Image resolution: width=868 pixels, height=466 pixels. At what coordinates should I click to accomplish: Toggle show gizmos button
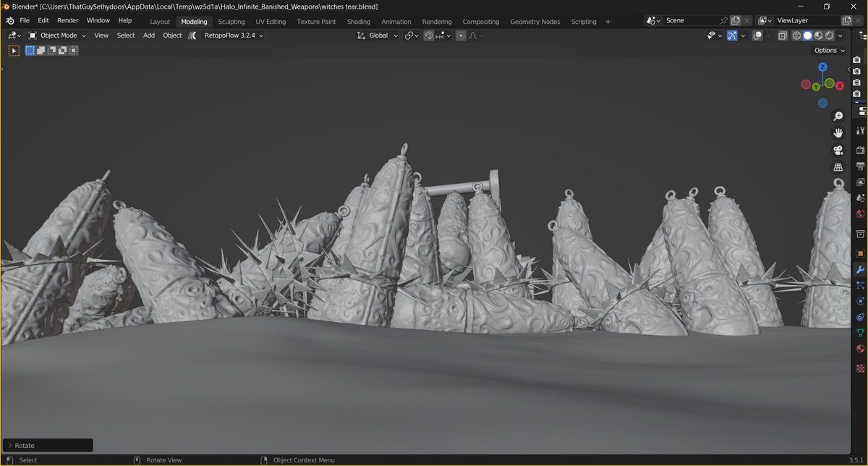pos(732,35)
